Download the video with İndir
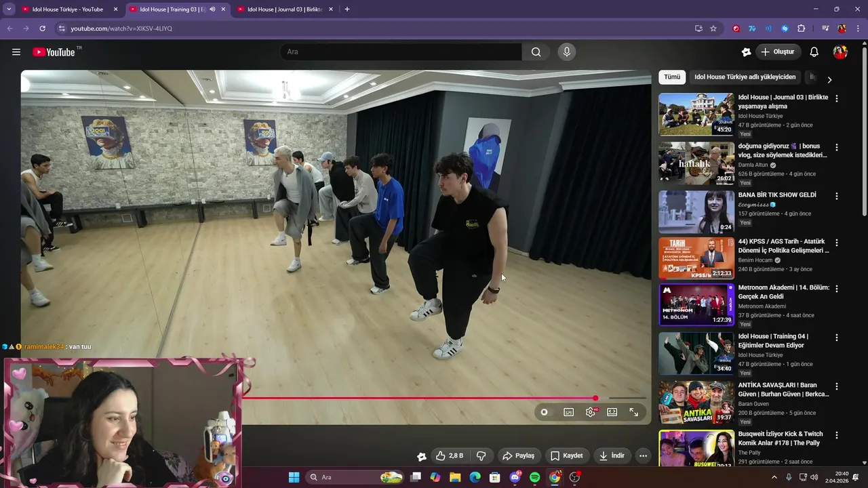The image size is (868, 488). click(x=612, y=455)
